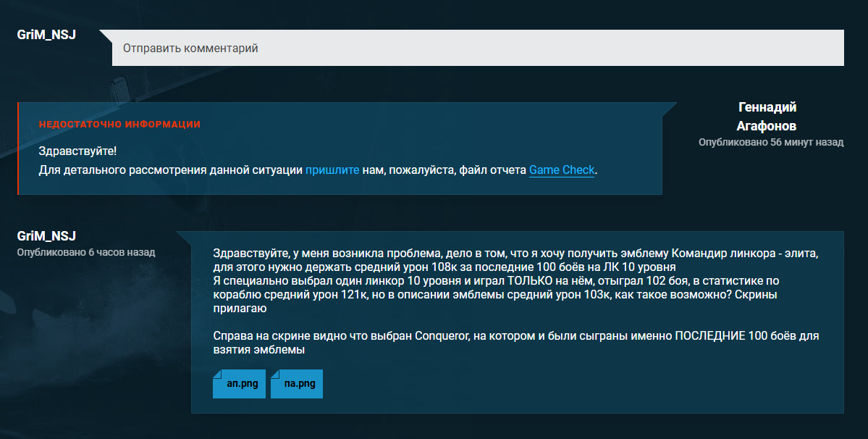The image size is (868, 439).
Task: Click 'Опубликовано 6 часов назад' timestamp
Action: tap(85, 252)
